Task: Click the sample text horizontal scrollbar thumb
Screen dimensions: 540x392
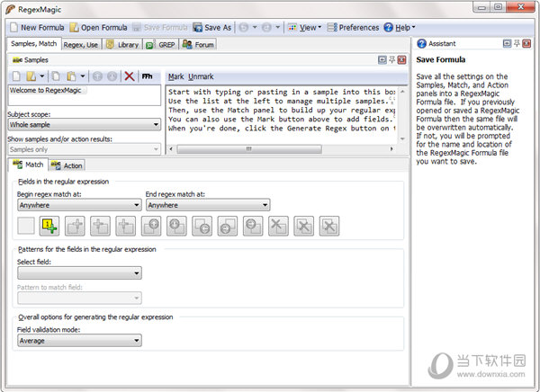Action: tap(249, 149)
